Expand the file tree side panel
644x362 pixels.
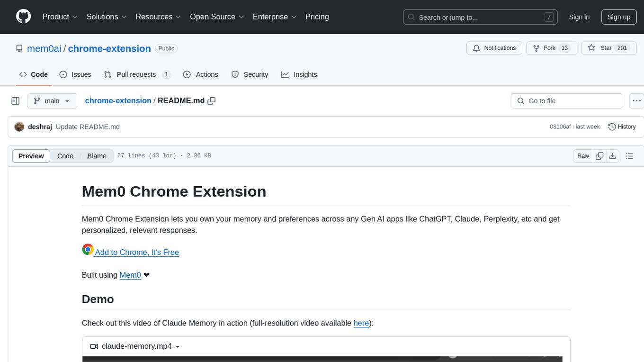coord(16,101)
